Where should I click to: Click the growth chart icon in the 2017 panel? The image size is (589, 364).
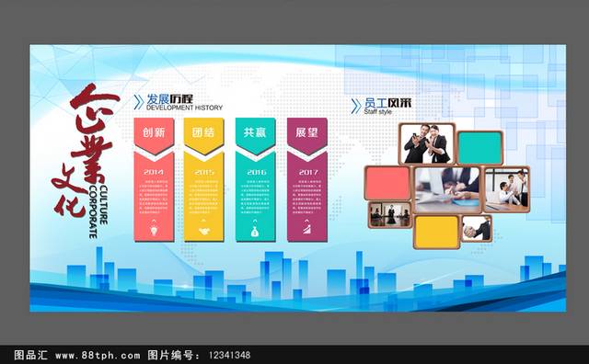pos(306,230)
